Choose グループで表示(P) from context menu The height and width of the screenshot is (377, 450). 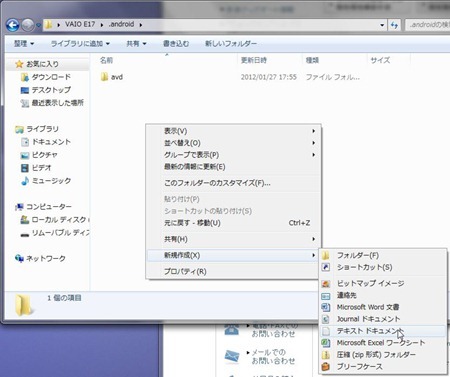tap(234, 155)
